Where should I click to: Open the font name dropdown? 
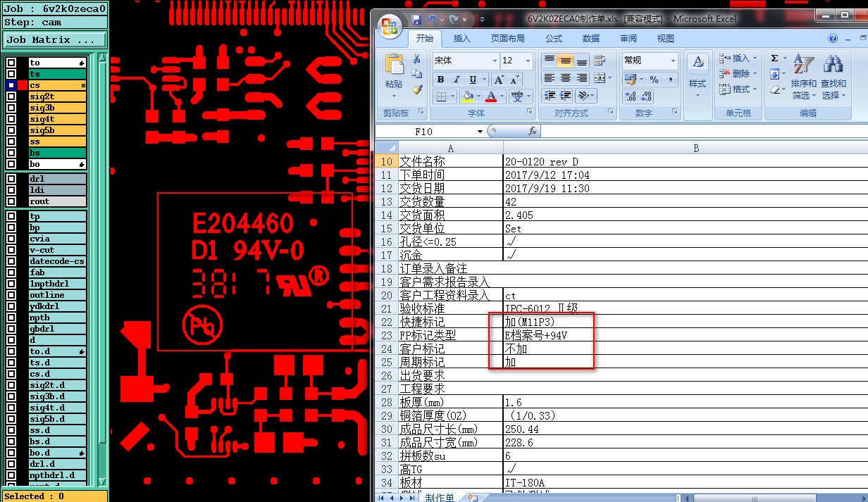[x=493, y=61]
